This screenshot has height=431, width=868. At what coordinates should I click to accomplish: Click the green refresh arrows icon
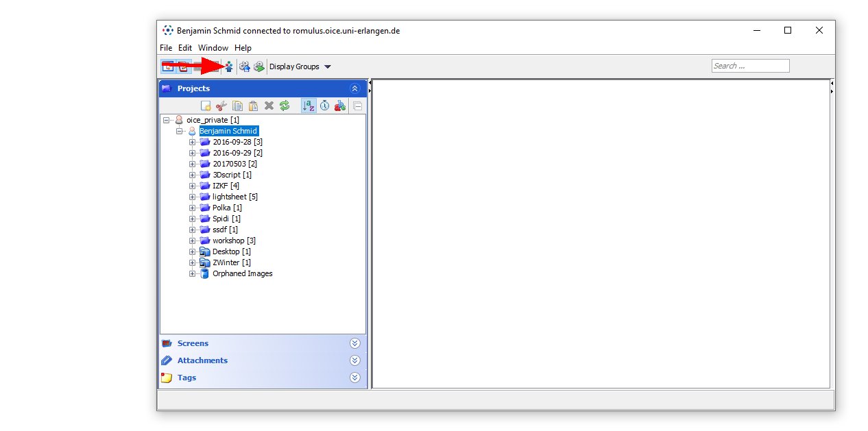(x=285, y=106)
